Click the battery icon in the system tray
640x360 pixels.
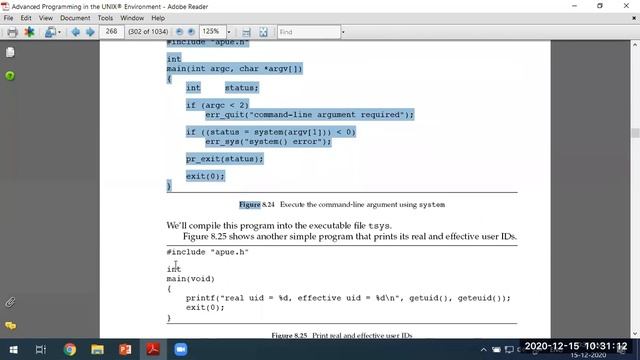click(x=496, y=349)
